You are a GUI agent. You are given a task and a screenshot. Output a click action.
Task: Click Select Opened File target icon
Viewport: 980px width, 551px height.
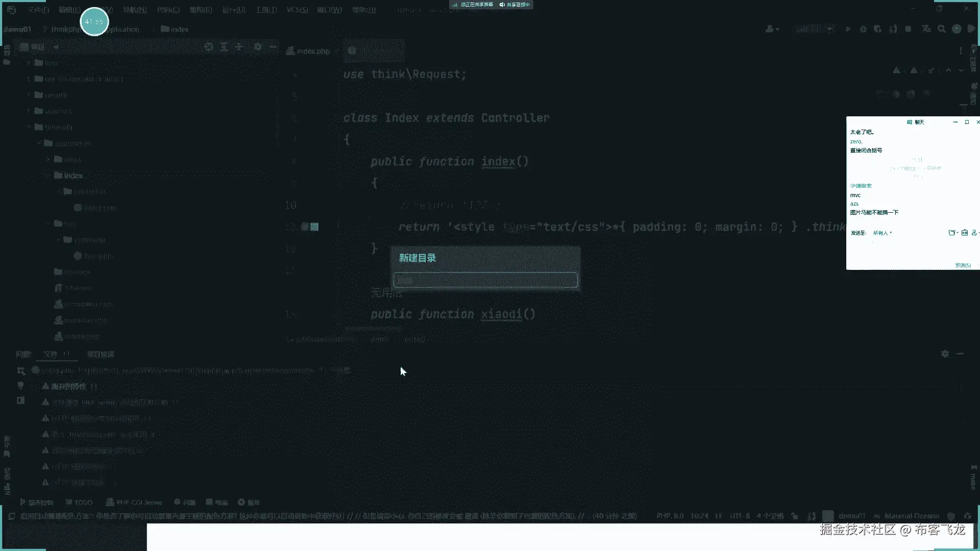coord(209,47)
